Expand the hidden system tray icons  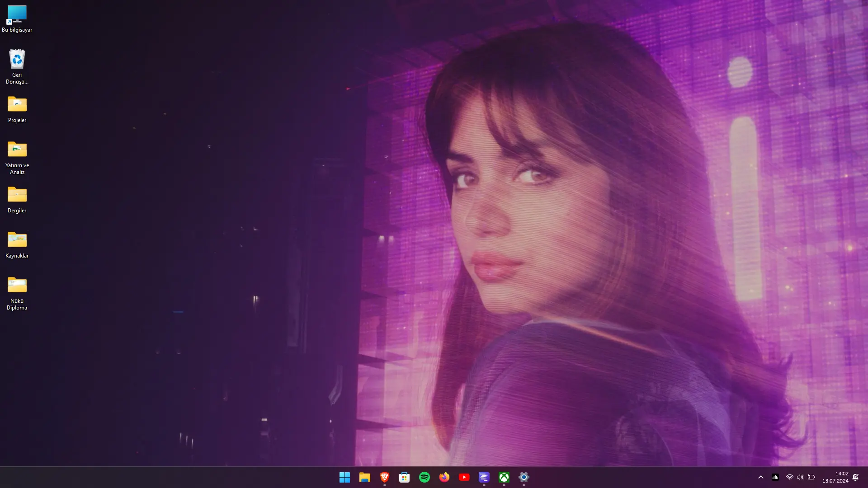760,477
